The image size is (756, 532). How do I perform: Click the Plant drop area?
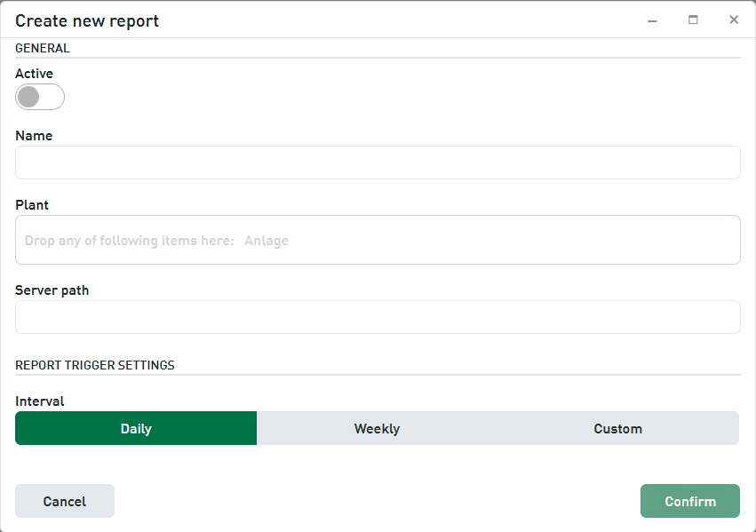378,240
